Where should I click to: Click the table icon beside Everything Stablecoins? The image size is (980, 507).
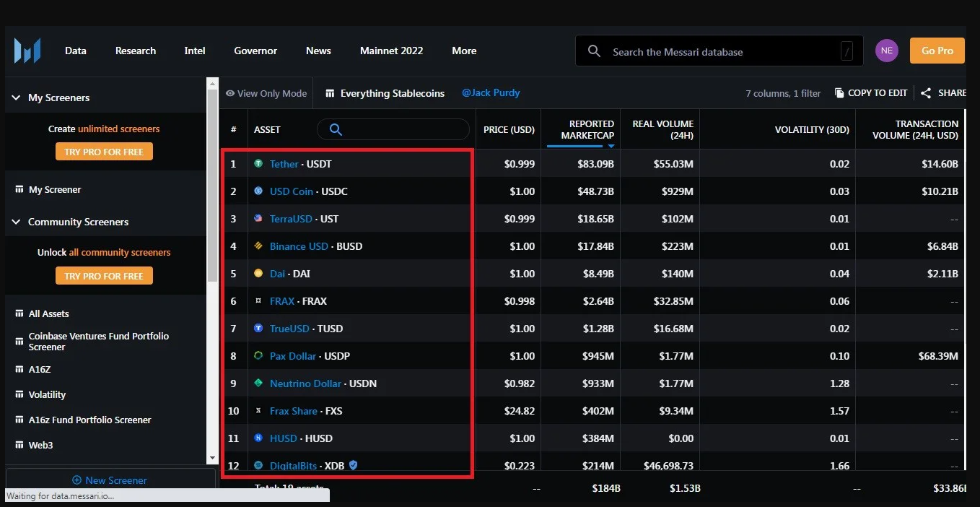click(x=330, y=93)
